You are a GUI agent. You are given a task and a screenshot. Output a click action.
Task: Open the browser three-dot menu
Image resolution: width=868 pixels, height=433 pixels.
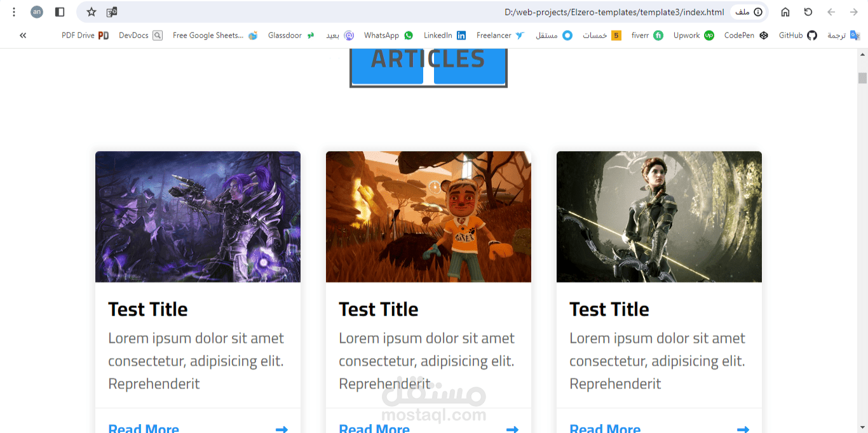(x=14, y=12)
